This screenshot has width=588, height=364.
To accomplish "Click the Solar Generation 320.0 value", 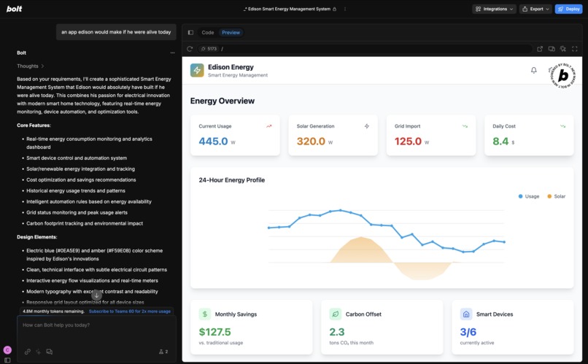I will point(311,142).
